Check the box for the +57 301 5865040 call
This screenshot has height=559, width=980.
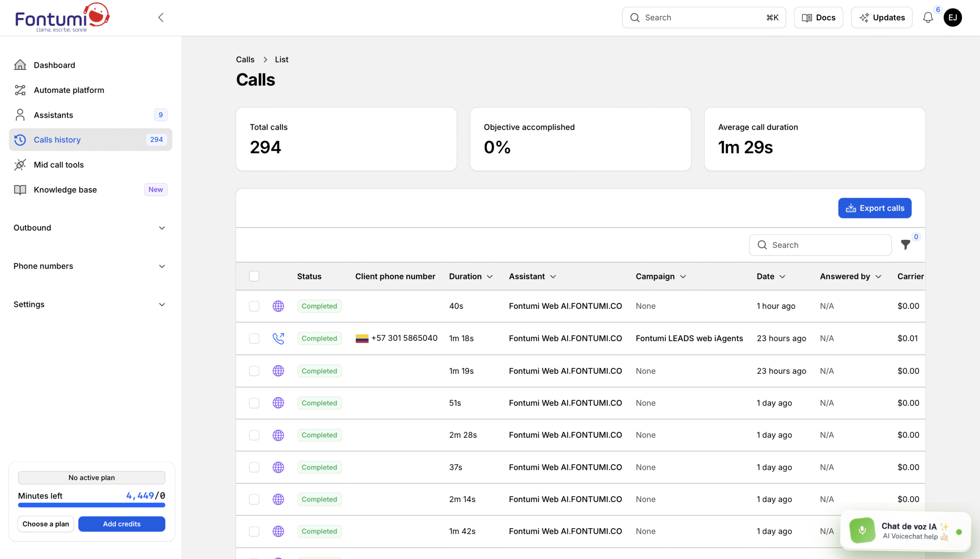coord(254,338)
